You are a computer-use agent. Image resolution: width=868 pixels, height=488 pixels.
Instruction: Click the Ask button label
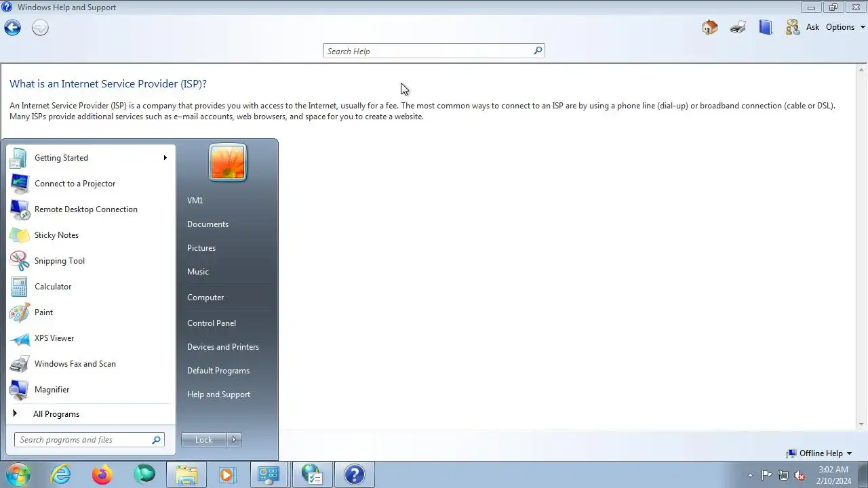coord(812,27)
